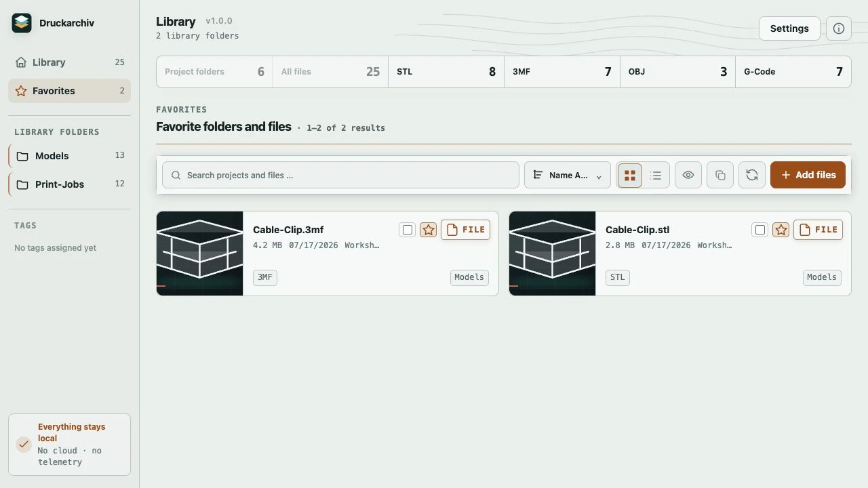This screenshot has width=868, height=488.
Task: Filter by the G-Code stat tile
Action: (793, 72)
